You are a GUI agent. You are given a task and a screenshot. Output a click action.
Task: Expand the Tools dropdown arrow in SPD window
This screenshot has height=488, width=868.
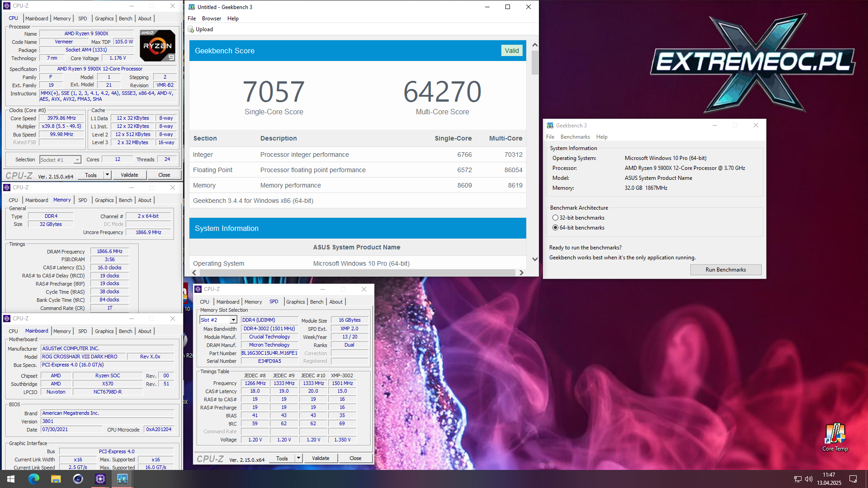coord(298,458)
